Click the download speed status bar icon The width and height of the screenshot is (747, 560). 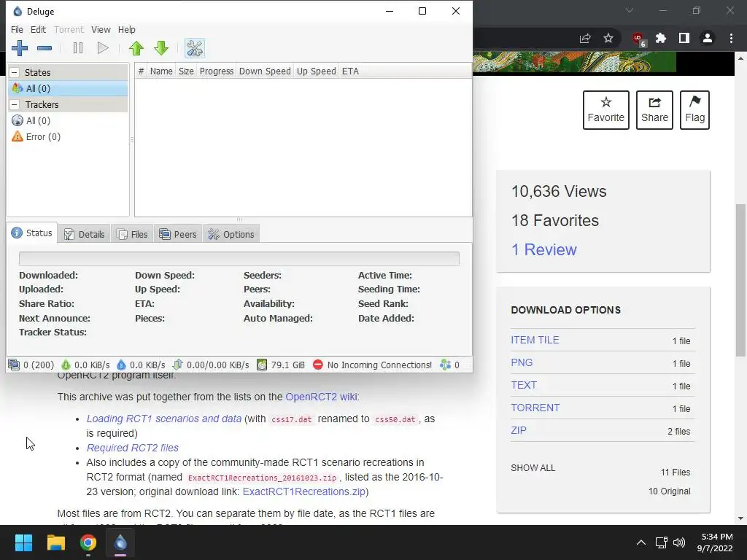(66, 365)
